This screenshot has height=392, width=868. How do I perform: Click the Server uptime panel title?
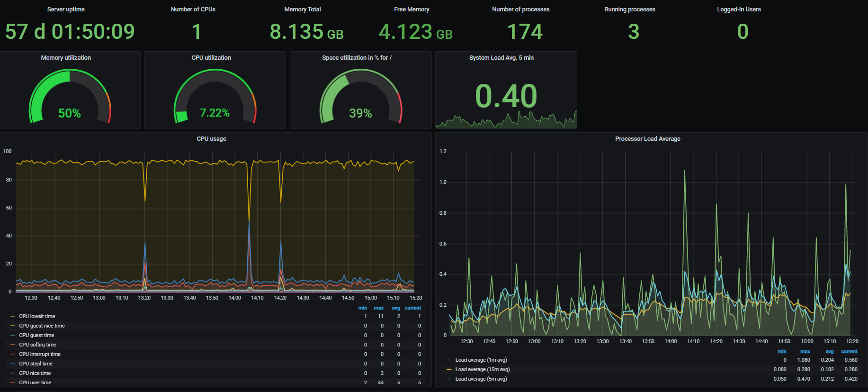point(66,9)
